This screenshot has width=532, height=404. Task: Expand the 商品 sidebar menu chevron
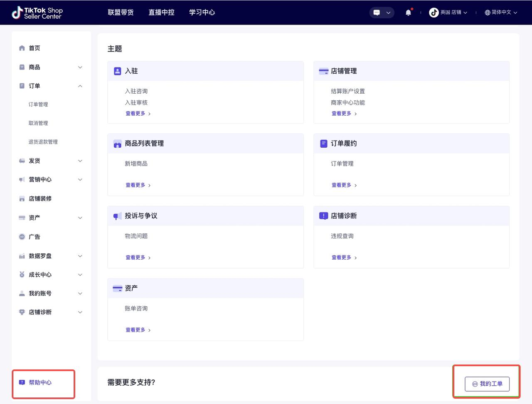click(x=80, y=67)
